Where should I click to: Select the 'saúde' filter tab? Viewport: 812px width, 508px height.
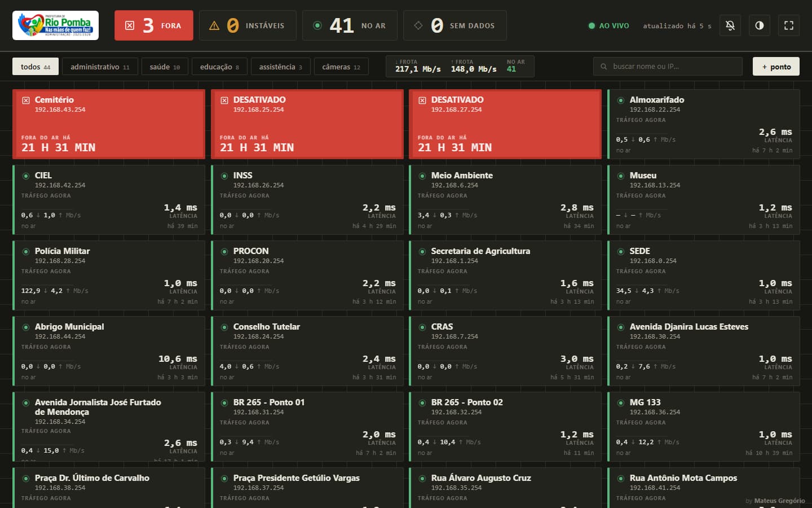coord(165,67)
